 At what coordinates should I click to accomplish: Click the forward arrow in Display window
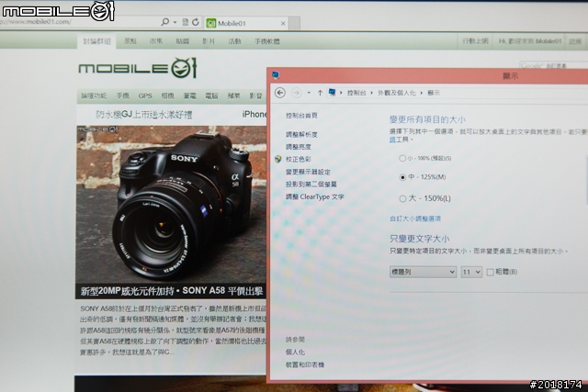[296, 93]
